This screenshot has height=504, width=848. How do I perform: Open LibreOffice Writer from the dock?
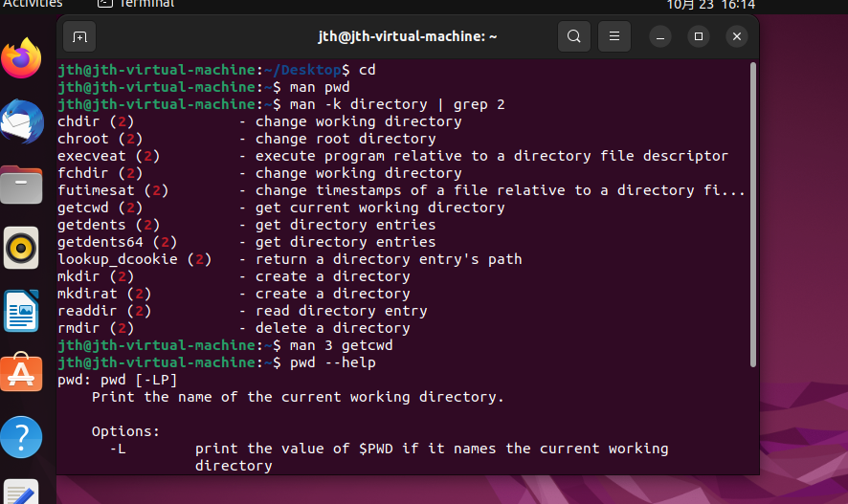pyautogui.click(x=21, y=311)
